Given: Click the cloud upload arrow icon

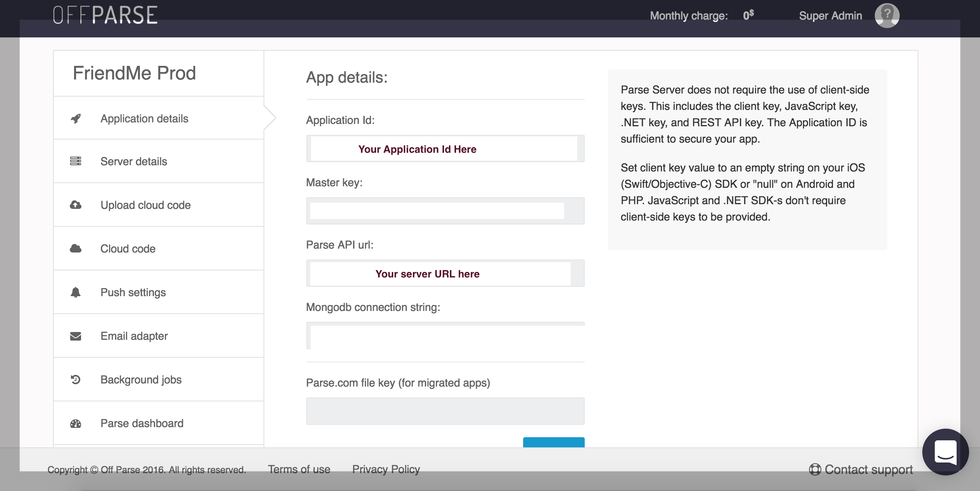Looking at the screenshot, I should coord(76,205).
